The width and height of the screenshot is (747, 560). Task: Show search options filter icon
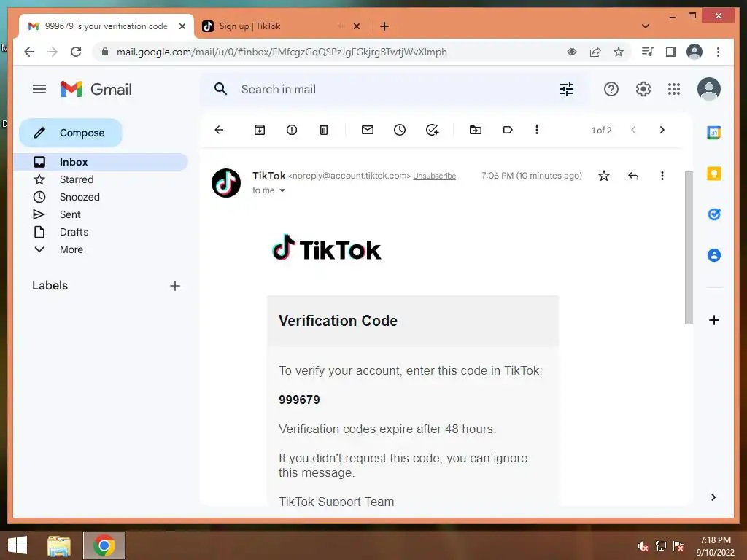(x=566, y=89)
